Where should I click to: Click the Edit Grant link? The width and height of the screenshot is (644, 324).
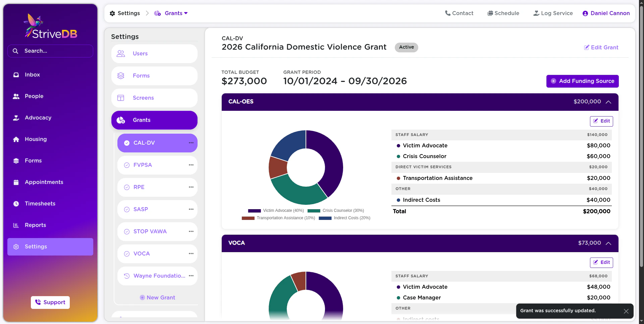coord(601,48)
